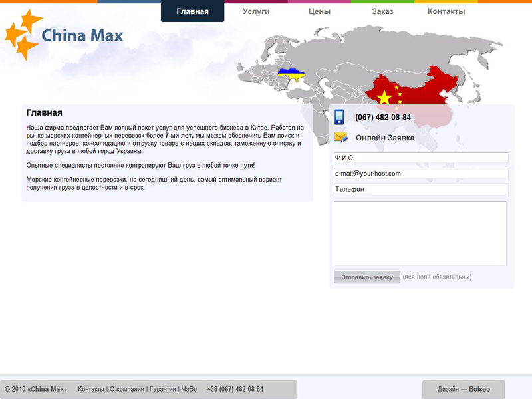Open the О компании footer link

[127, 389]
